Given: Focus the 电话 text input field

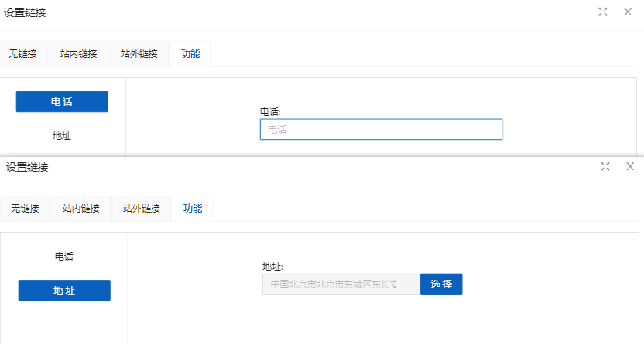Looking at the screenshot, I should point(381,130).
